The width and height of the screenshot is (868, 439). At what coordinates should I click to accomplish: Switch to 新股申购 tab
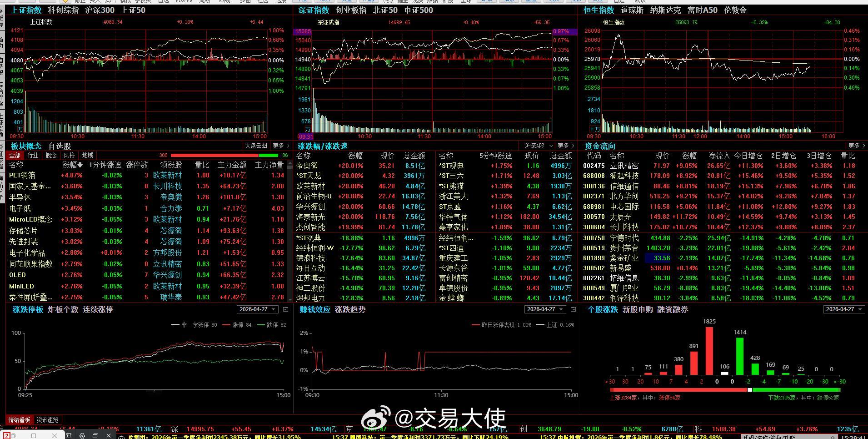point(638,309)
